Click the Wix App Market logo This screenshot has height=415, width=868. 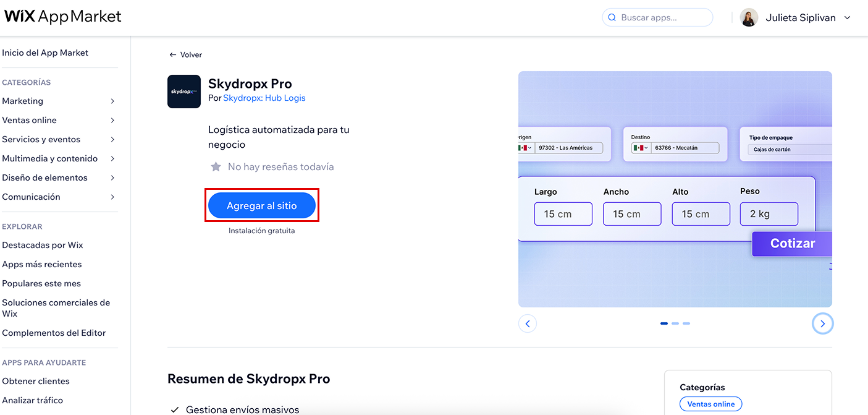click(x=63, y=17)
